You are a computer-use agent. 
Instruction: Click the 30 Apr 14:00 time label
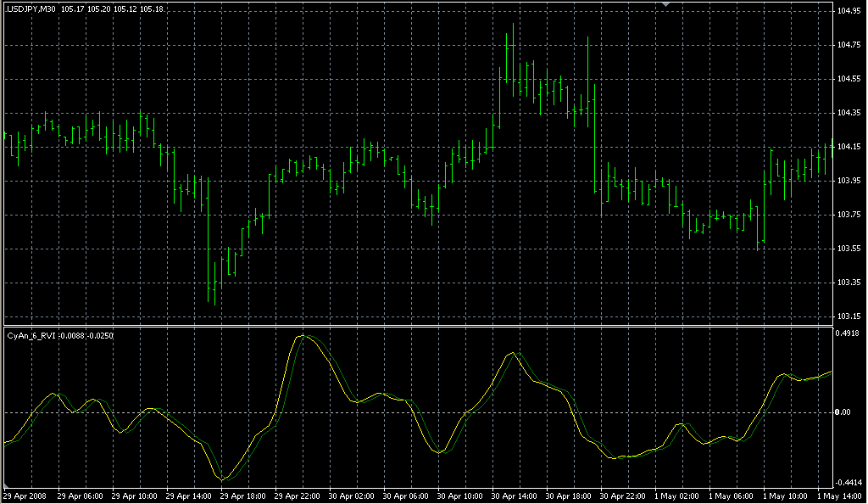tap(514, 495)
